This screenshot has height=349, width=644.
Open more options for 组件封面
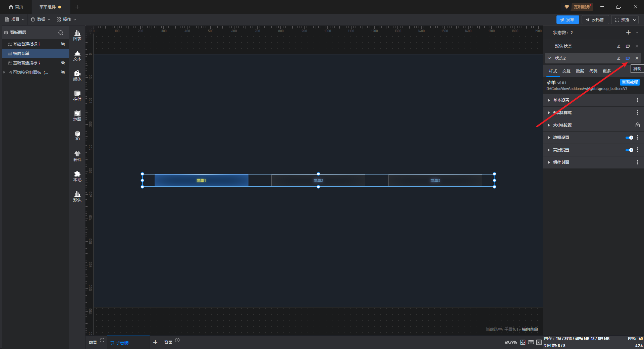[x=637, y=162]
